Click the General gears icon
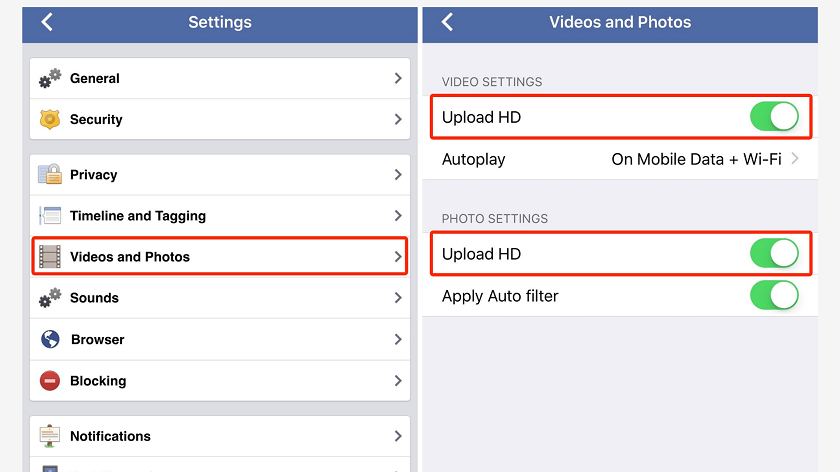Image resolution: width=840 pixels, height=472 pixels. (x=50, y=78)
